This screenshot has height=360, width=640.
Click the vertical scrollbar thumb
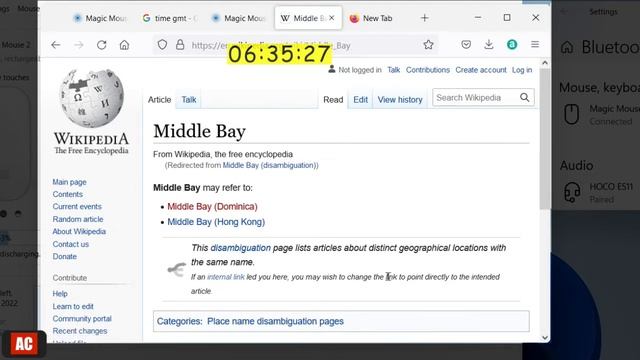[x=545, y=139]
